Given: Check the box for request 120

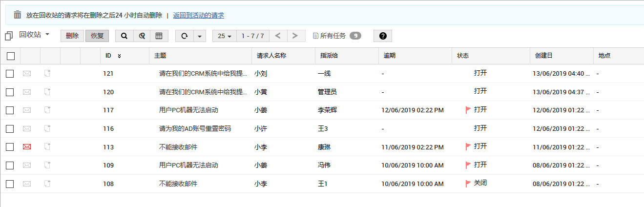Looking at the screenshot, I should tap(10, 92).
